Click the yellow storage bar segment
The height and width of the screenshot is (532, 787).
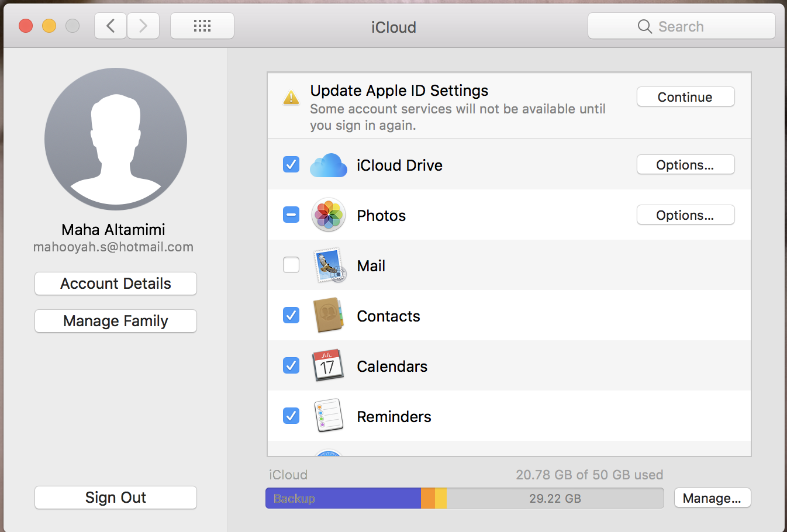(x=441, y=498)
